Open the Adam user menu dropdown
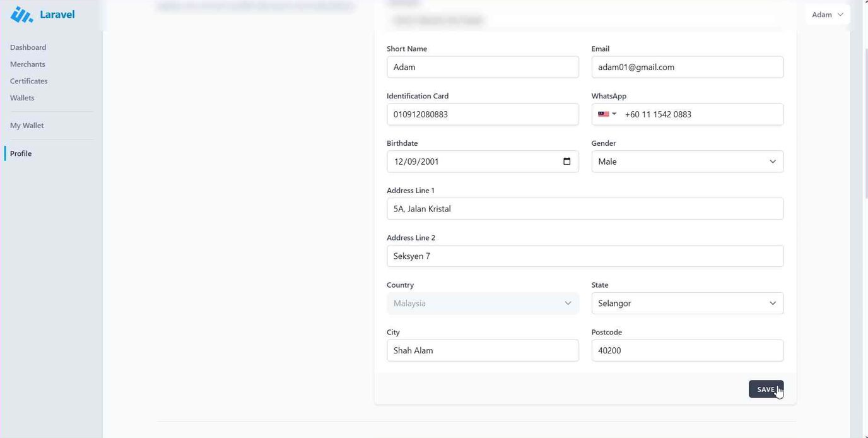Screen dimensions: 868x438 click(x=827, y=15)
